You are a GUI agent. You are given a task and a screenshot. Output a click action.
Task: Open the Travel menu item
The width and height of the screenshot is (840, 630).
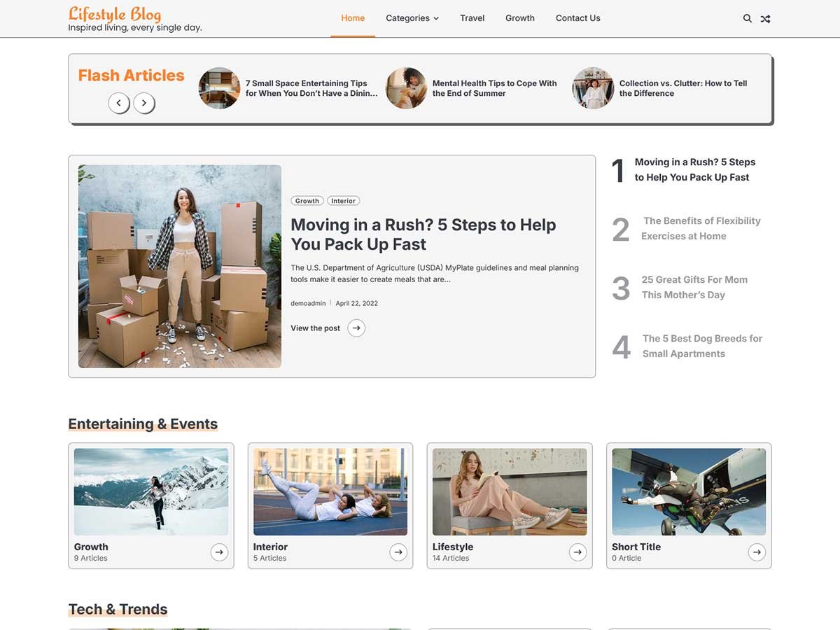472,18
